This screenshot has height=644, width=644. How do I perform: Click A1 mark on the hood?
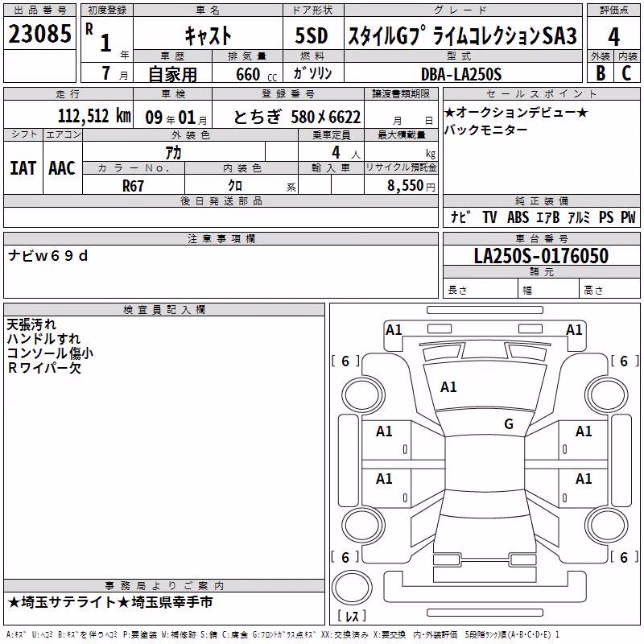pos(448,387)
